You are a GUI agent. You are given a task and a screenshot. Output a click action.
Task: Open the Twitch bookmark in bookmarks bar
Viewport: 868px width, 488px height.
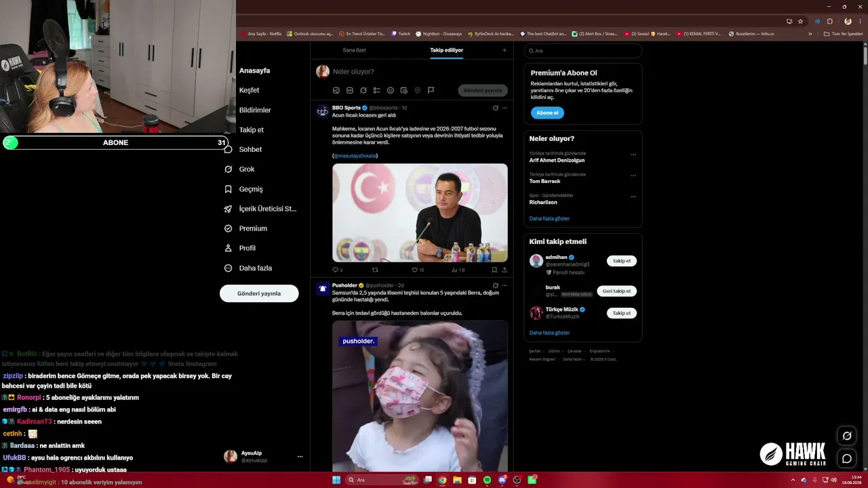401,34
